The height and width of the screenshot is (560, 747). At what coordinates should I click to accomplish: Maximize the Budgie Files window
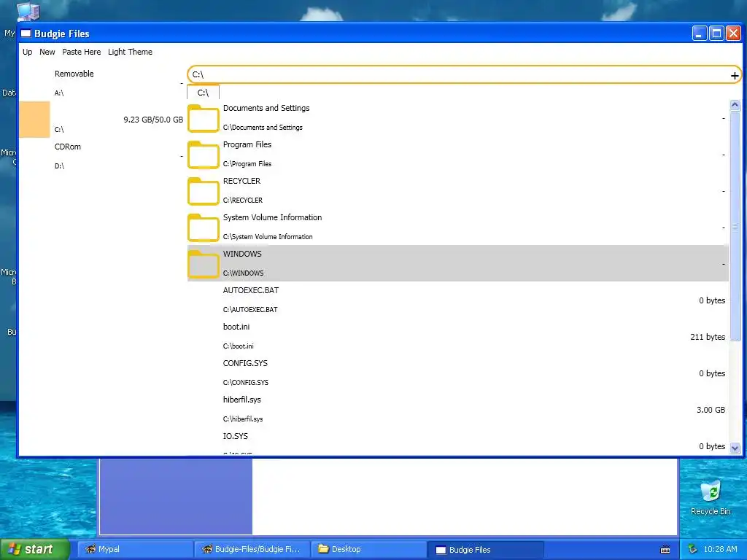click(x=716, y=34)
